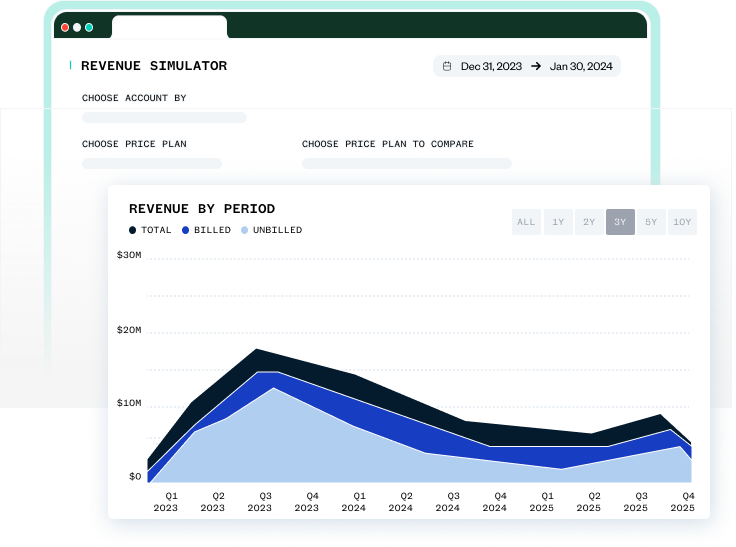
Task: Toggle the Billed series legend dot
Action: tap(186, 230)
